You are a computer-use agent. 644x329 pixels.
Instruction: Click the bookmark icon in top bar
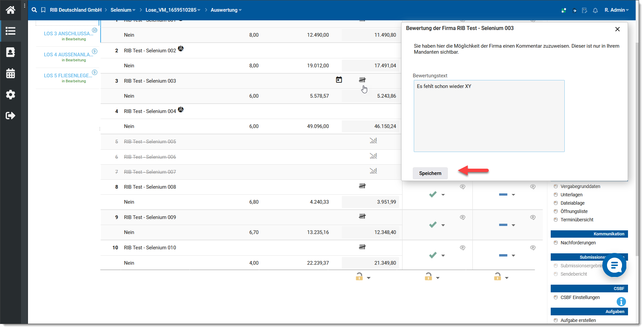click(x=43, y=10)
